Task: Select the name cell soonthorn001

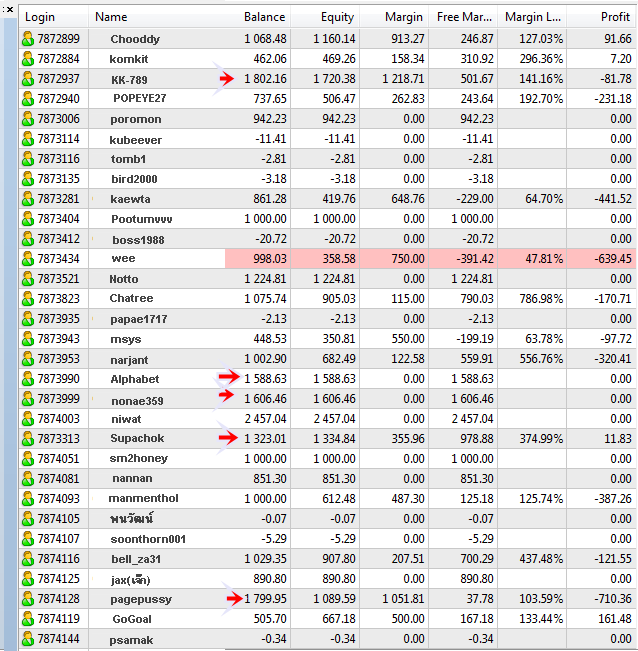Action: click(x=148, y=539)
